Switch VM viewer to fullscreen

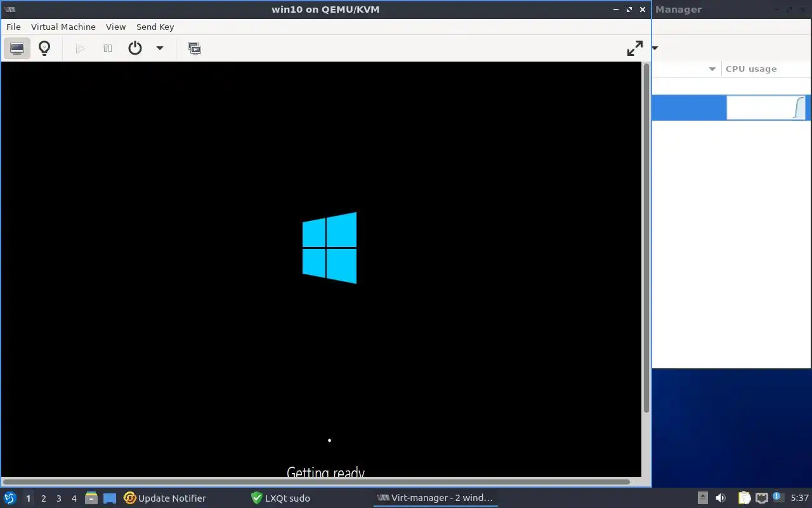(x=634, y=48)
